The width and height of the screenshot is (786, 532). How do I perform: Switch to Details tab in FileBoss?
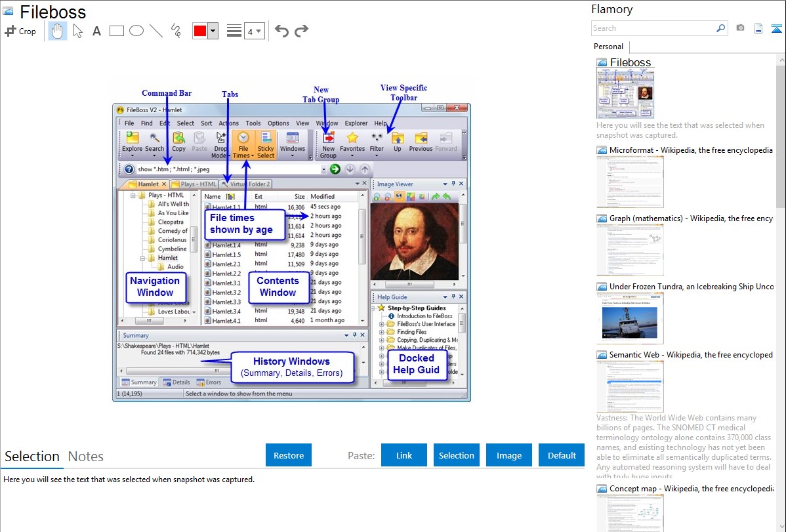(176, 382)
